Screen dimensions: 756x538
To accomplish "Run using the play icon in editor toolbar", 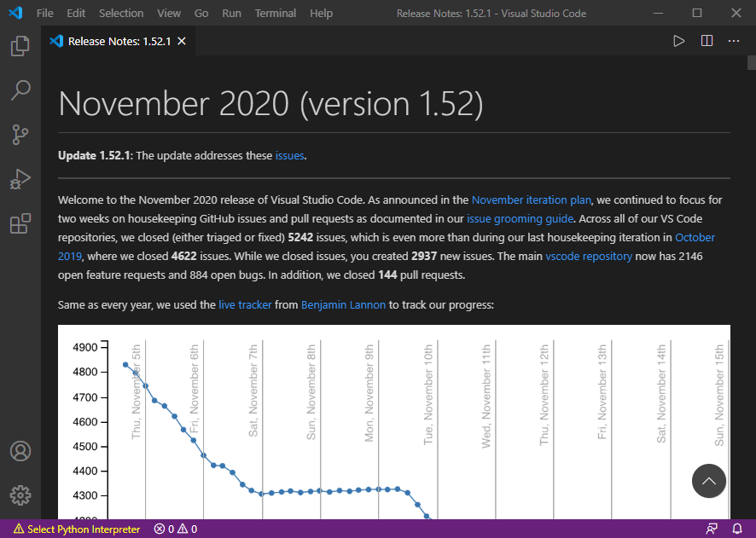I will (679, 41).
